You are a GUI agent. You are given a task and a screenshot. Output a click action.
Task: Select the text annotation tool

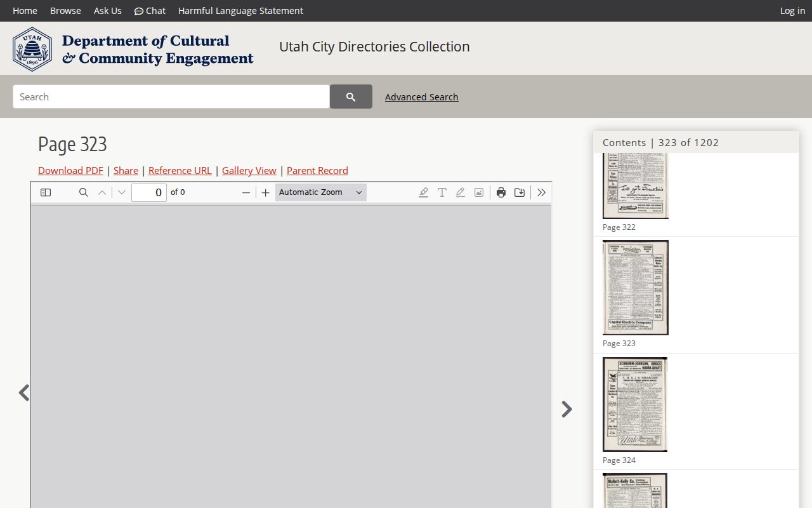pyautogui.click(x=442, y=192)
